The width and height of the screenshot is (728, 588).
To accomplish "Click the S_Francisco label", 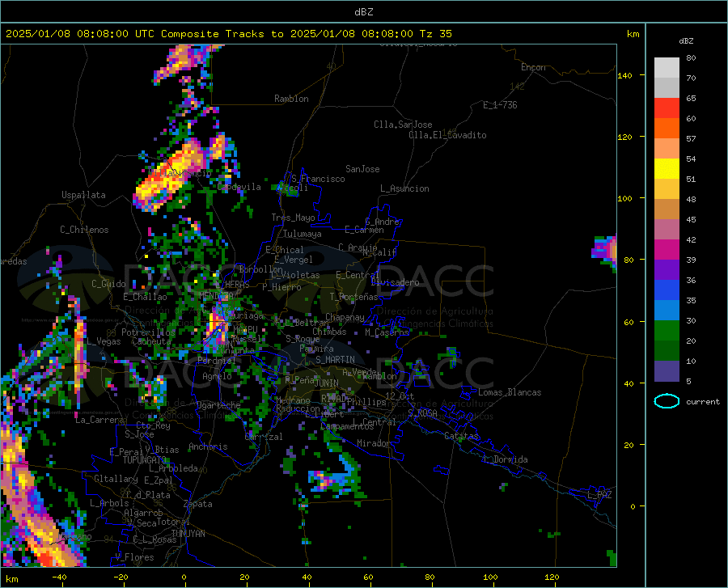I will (318, 179).
